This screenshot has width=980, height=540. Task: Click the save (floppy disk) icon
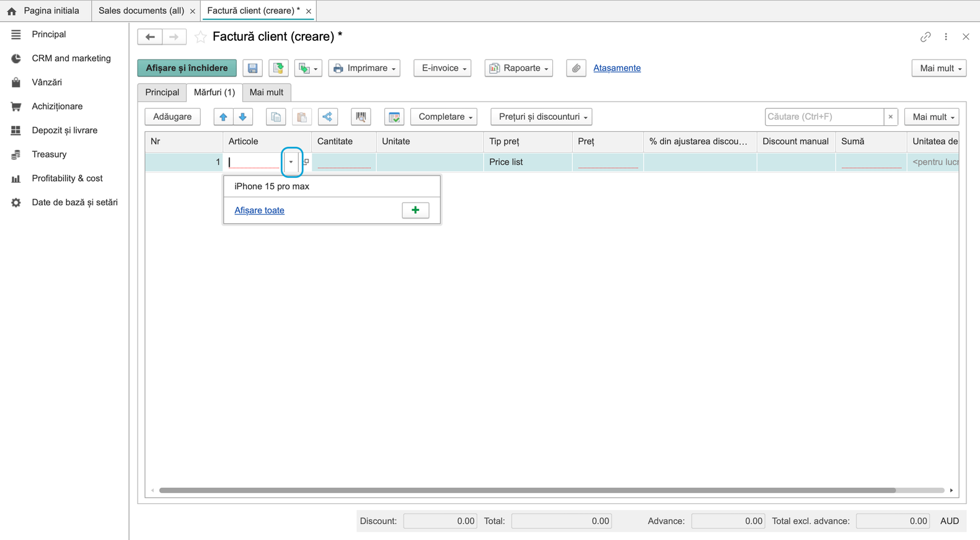pyautogui.click(x=253, y=68)
